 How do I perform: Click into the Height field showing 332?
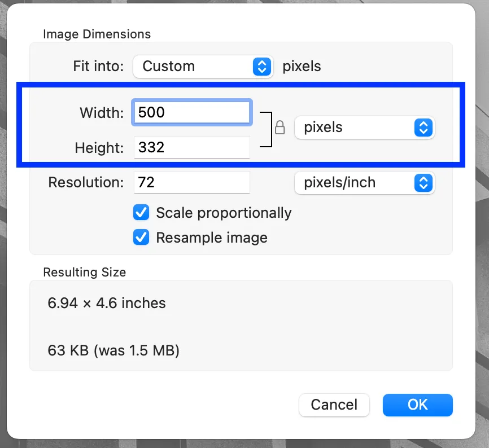click(191, 148)
